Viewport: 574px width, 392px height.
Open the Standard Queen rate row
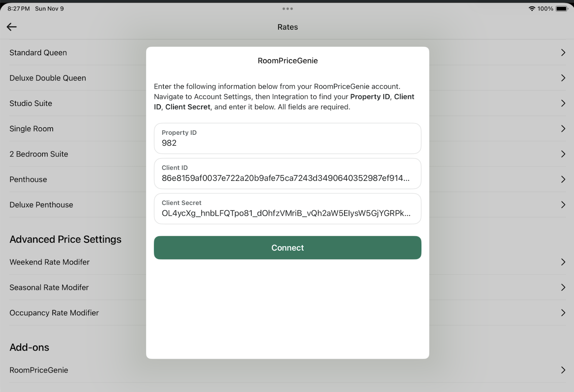pos(38,53)
